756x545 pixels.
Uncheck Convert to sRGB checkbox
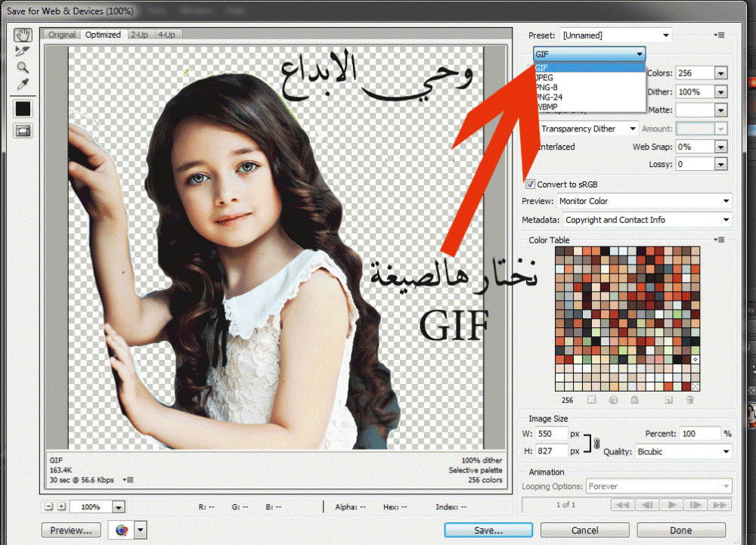(x=531, y=184)
